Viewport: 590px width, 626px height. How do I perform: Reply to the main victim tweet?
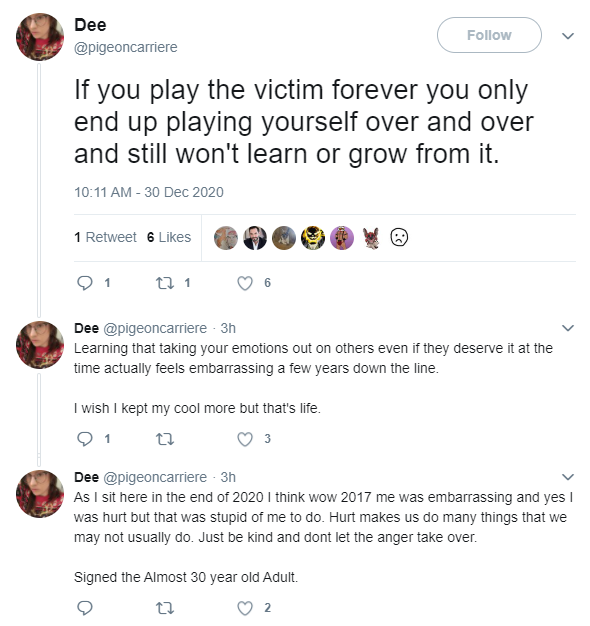click(85, 283)
